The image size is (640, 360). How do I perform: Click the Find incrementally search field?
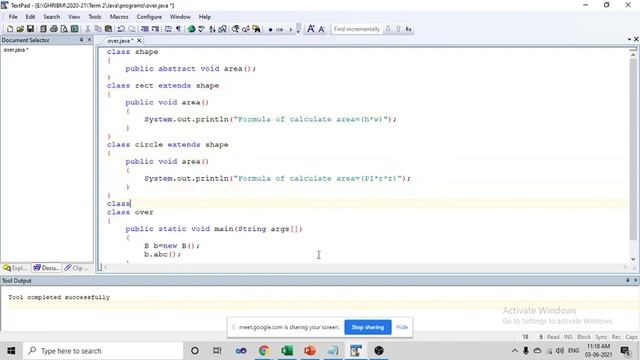point(357,29)
